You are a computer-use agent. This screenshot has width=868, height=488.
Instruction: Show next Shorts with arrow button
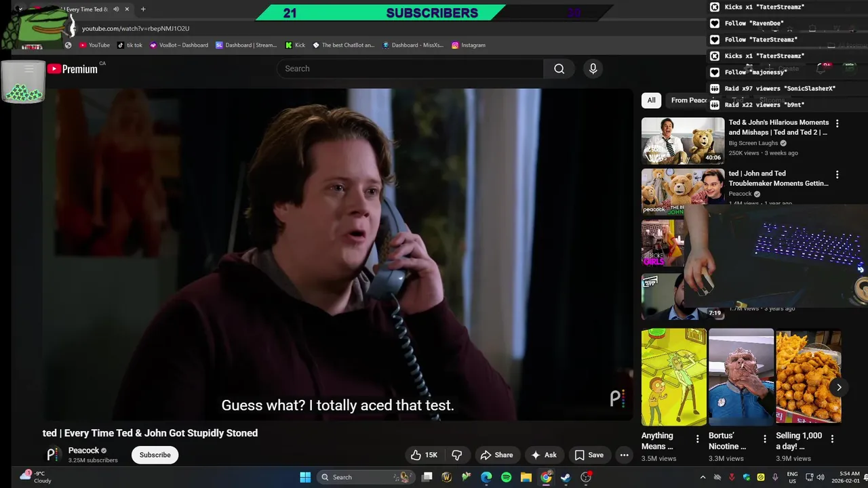click(839, 388)
